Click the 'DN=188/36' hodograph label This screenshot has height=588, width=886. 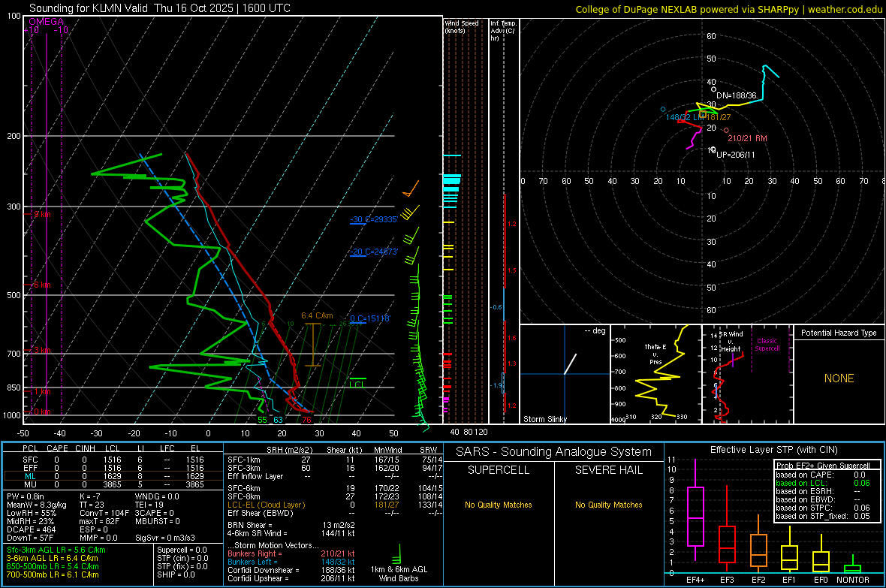(736, 95)
